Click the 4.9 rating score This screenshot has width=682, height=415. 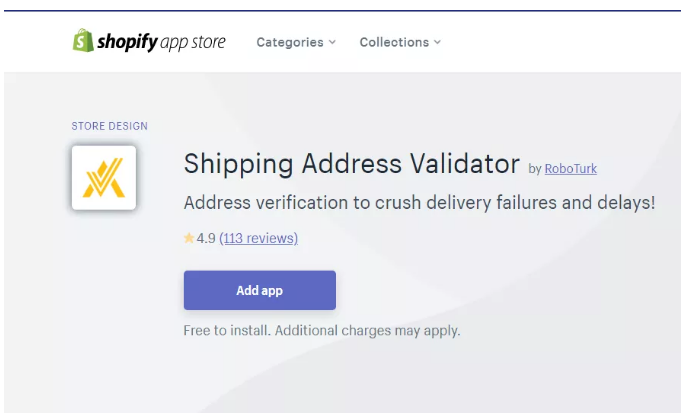(205, 238)
